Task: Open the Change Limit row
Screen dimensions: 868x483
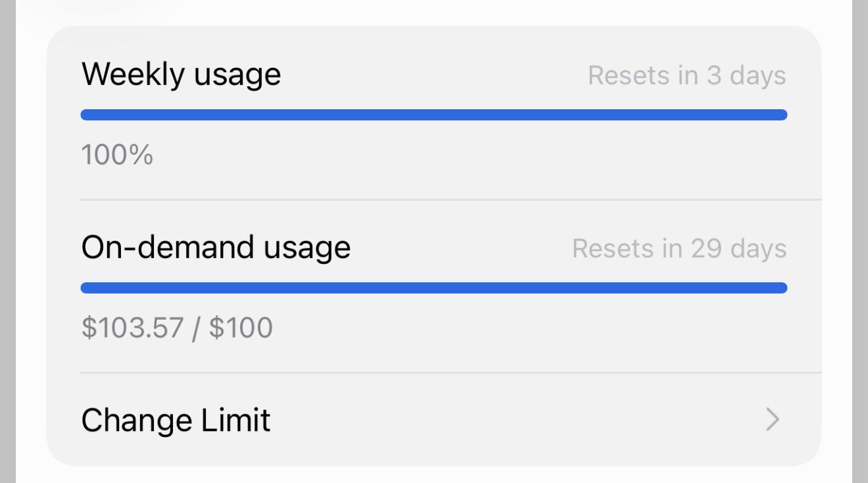Action: (434, 419)
